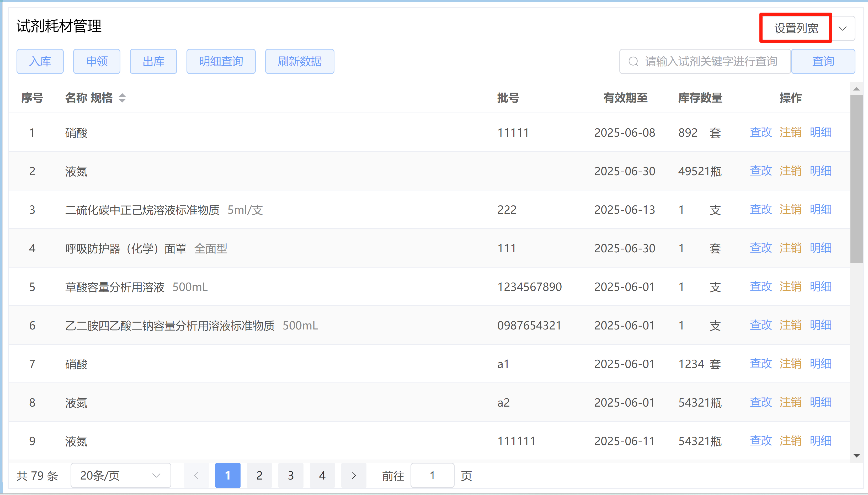The width and height of the screenshot is (868, 495).
Task: Select page 2 in the pagination
Action: click(259, 475)
